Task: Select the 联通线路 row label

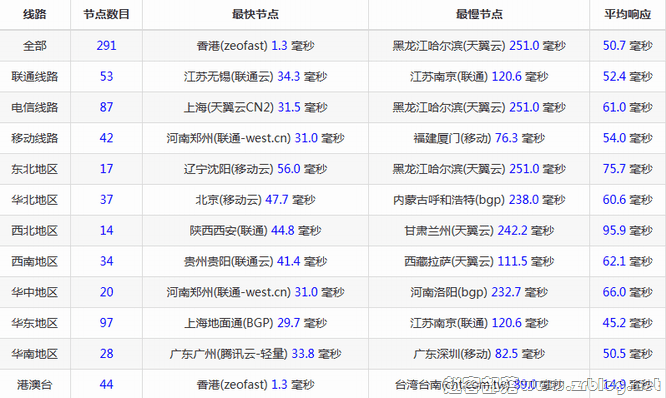Action: (x=34, y=76)
